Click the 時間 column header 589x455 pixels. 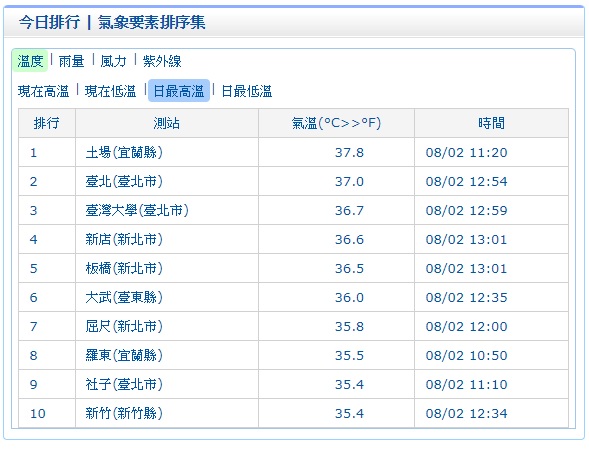[x=491, y=123]
